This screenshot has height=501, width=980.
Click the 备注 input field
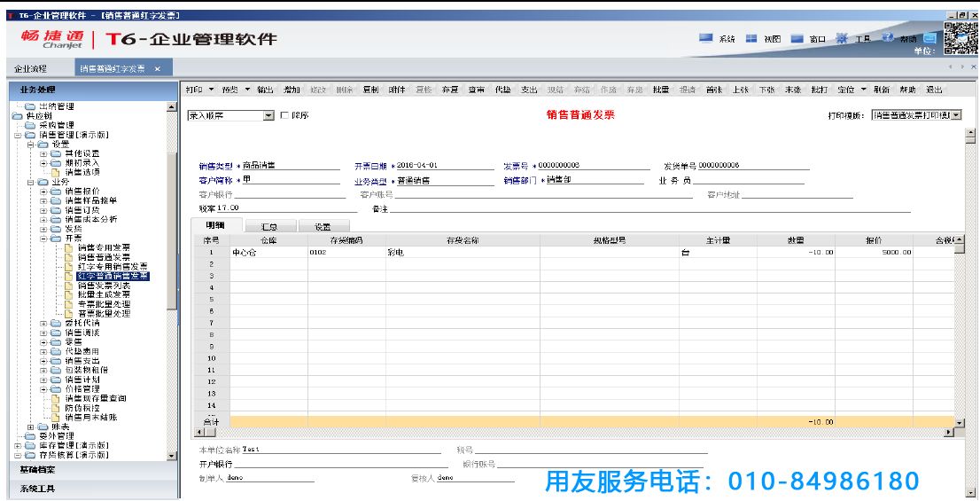point(650,209)
